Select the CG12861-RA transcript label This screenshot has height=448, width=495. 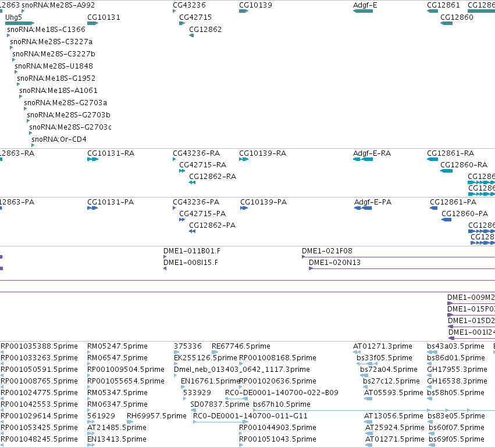(x=450, y=153)
